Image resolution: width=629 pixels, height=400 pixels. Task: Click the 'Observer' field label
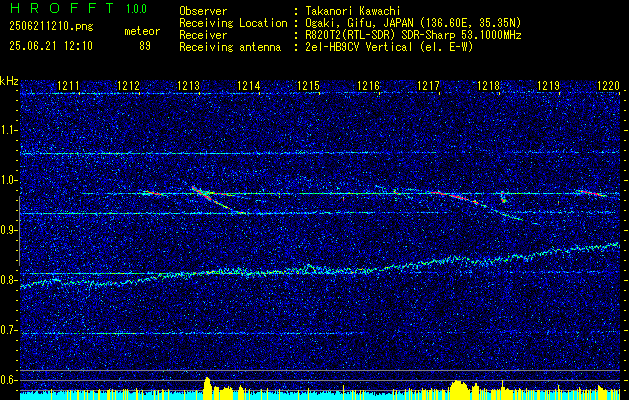(x=203, y=11)
